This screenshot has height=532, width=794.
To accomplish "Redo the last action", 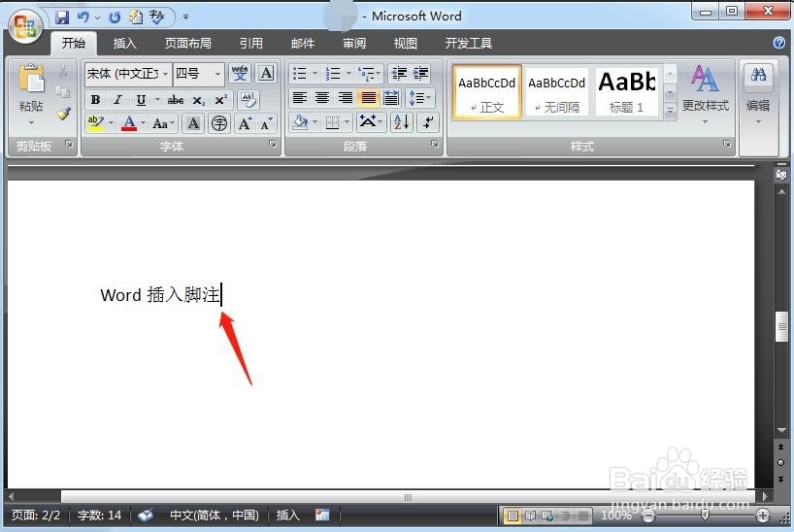I will pos(115,17).
